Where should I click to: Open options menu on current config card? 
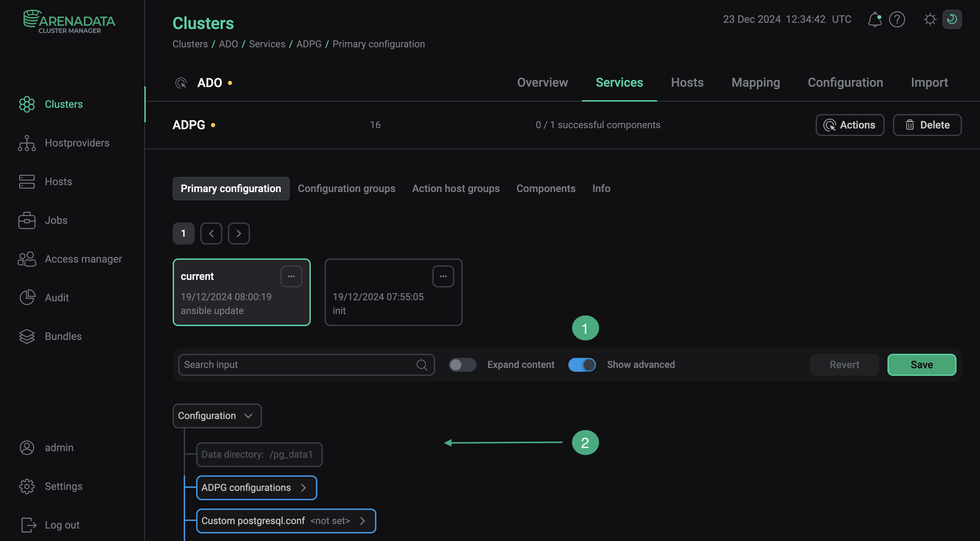click(291, 276)
